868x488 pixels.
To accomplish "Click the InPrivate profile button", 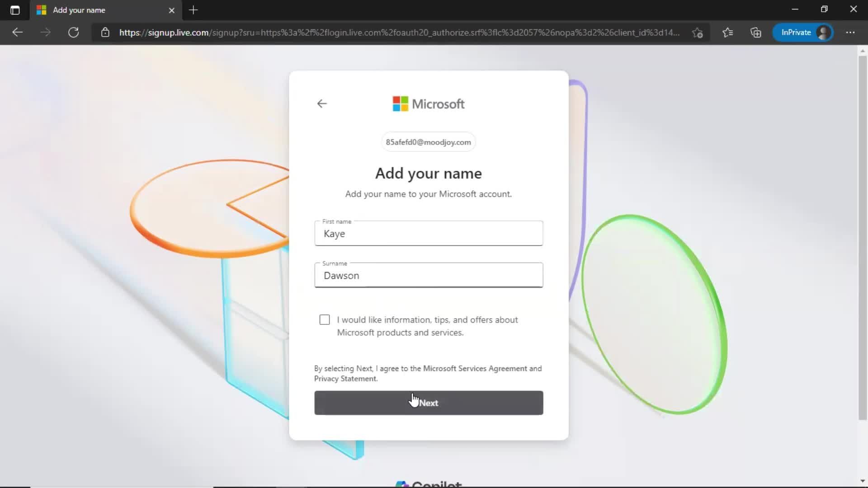I will tap(803, 33).
